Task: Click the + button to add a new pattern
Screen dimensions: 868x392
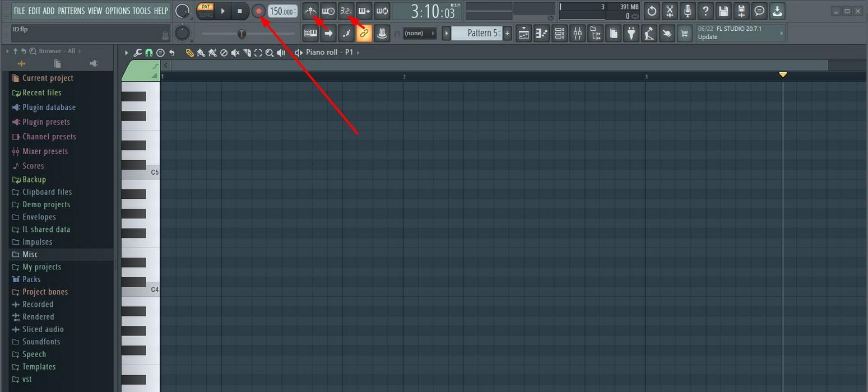Action: click(x=507, y=33)
